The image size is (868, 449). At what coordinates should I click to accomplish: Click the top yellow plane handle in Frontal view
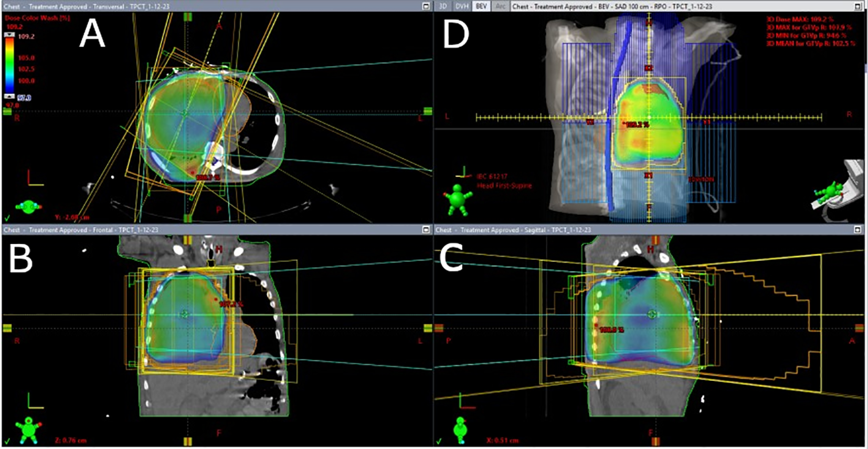pos(188,240)
